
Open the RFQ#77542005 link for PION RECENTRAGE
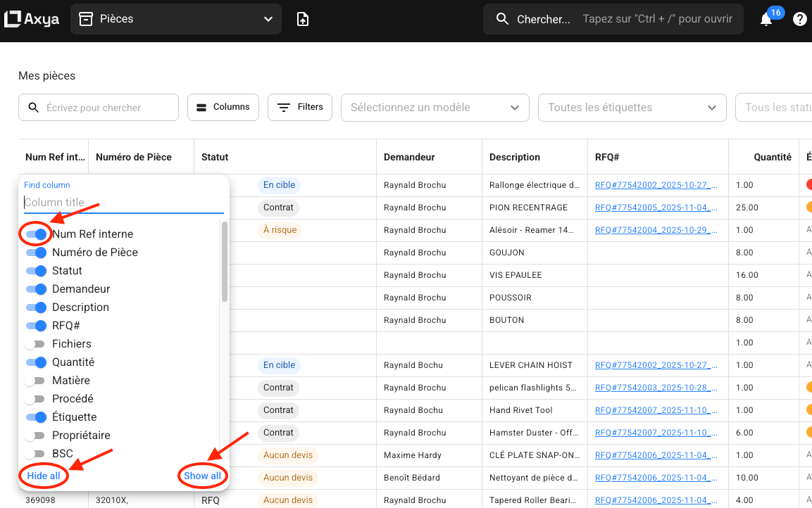(x=656, y=208)
